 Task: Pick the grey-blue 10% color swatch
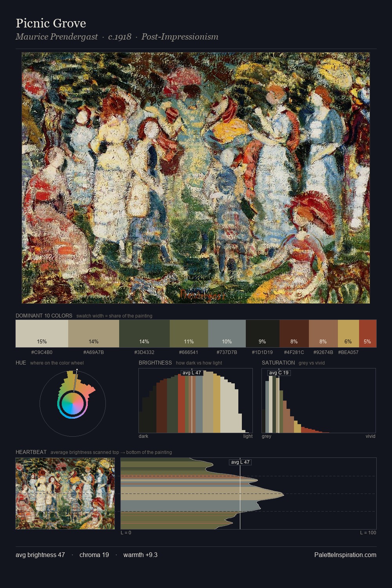227,334
